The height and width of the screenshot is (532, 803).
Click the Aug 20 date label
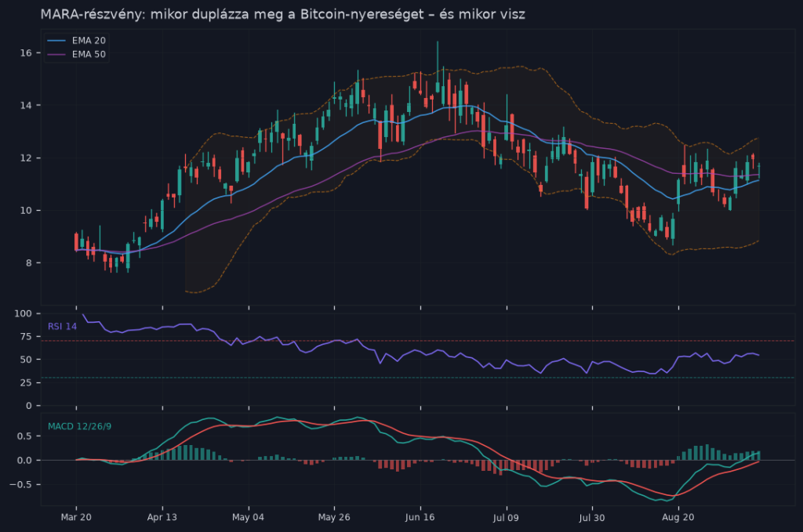678,517
